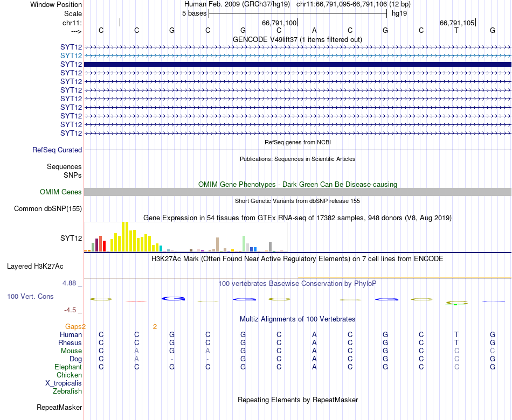This screenshot has height=420, width=512.
Task: Select the light-blue SYT12 transcript label
Action: (71, 55)
